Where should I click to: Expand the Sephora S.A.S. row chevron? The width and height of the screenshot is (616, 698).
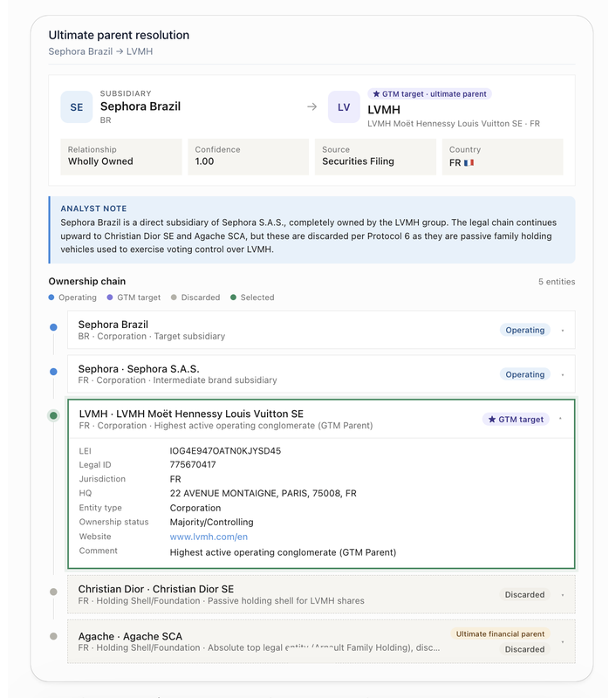(563, 375)
